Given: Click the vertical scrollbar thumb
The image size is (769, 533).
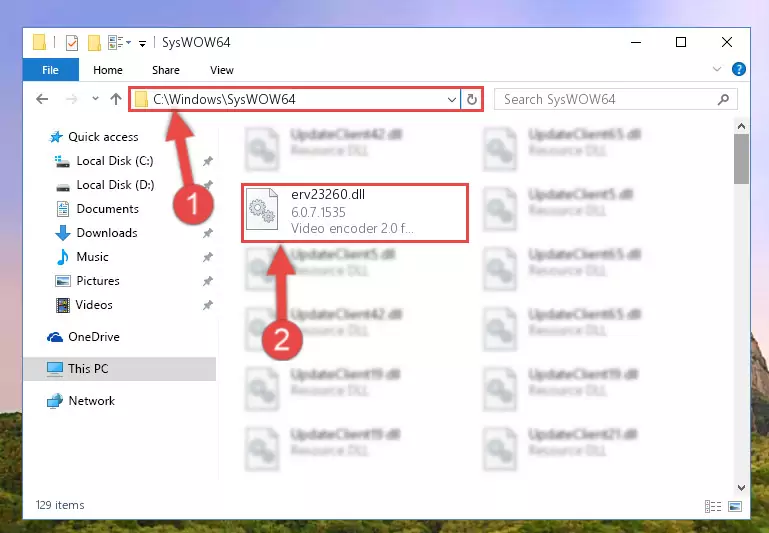Looking at the screenshot, I should click(742, 159).
